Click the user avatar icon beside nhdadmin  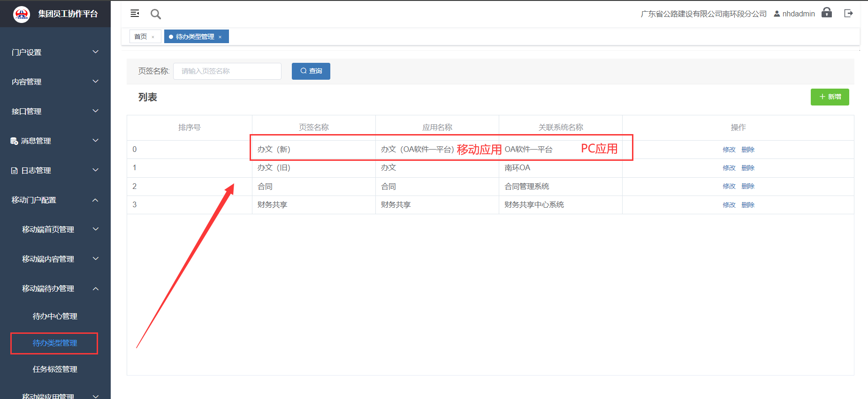777,14
